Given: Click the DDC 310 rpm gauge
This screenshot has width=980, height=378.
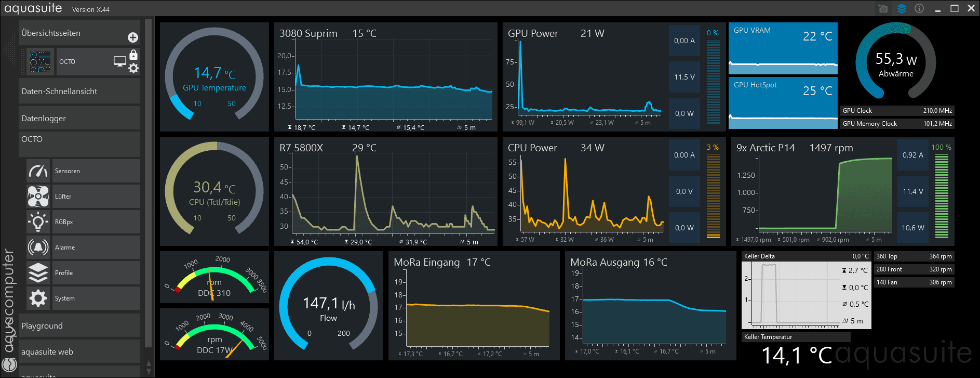Looking at the screenshot, I should (x=214, y=277).
